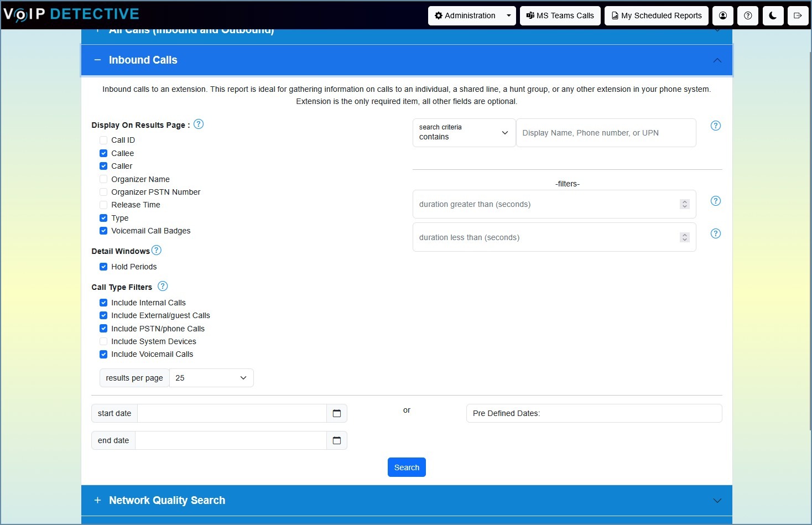Open the end date calendar picker
The width and height of the screenshot is (812, 525).
[336, 440]
